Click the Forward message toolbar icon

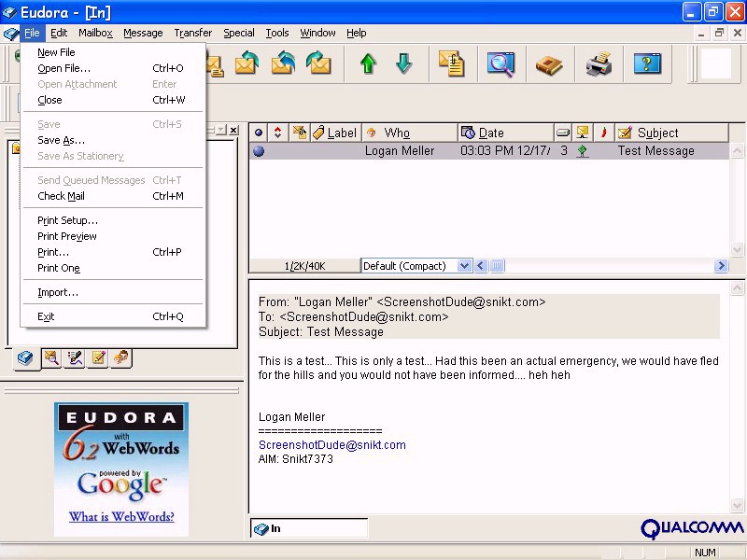click(318, 63)
